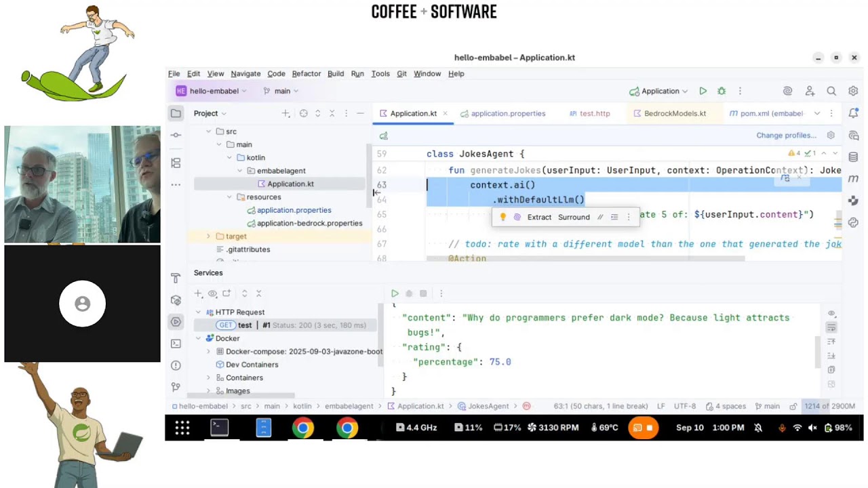Switch to the test.http tab
Viewport: 868px width, 488px height.
click(589, 113)
